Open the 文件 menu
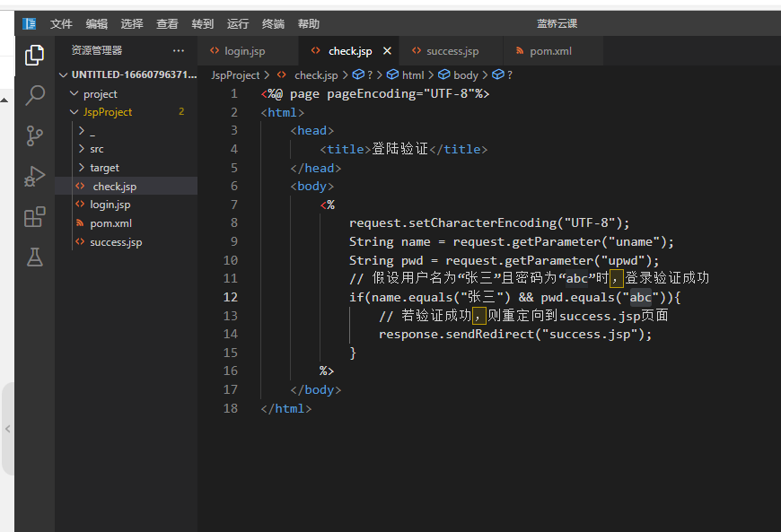This screenshot has height=532, width=781. click(61, 24)
